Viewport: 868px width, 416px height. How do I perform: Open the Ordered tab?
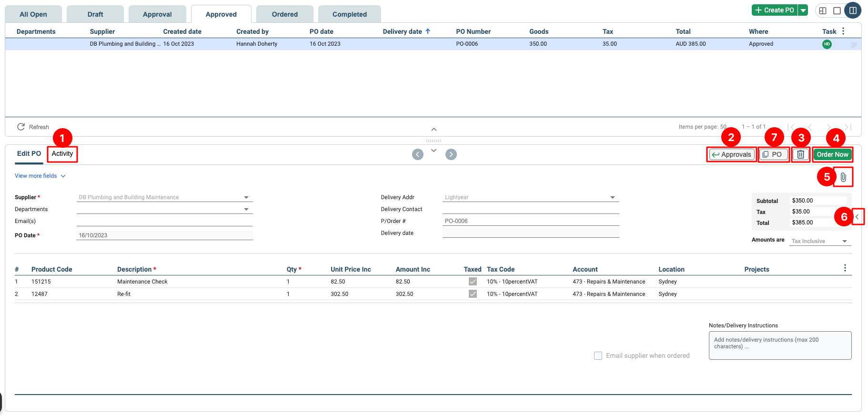(285, 14)
